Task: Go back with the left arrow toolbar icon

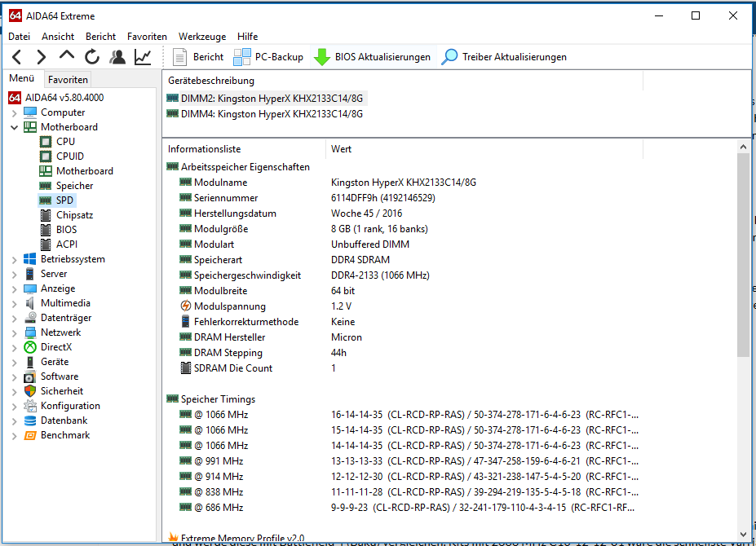Action: 17,57
